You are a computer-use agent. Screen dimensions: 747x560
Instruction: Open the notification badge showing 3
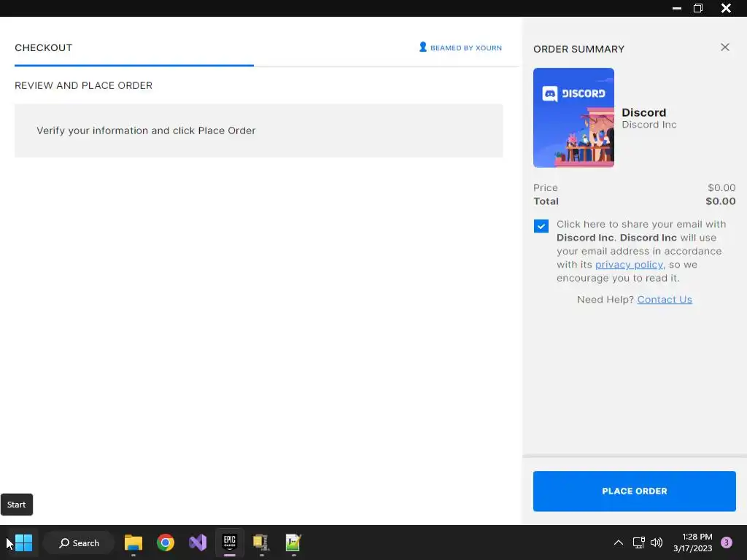pos(727,542)
